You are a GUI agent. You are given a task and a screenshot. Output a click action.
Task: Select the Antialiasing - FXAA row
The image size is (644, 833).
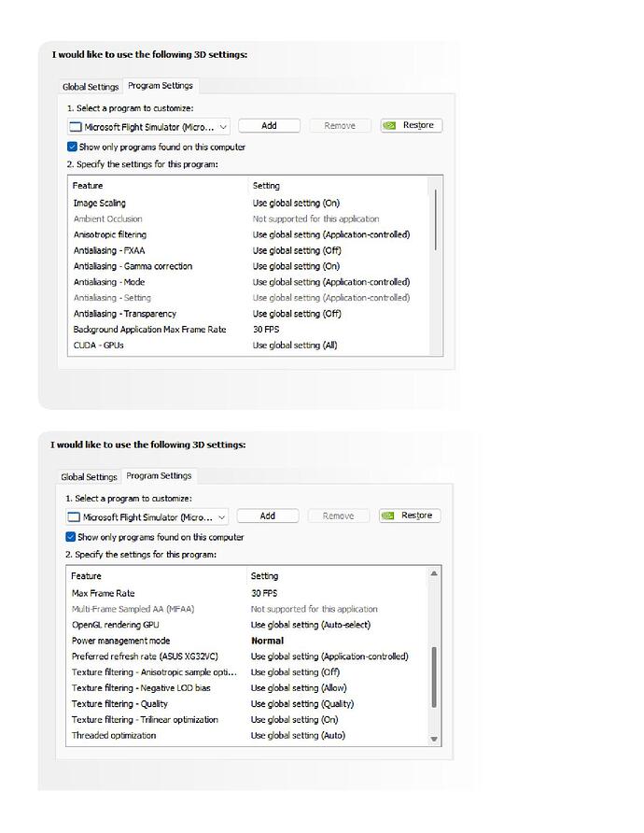(247, 250)
